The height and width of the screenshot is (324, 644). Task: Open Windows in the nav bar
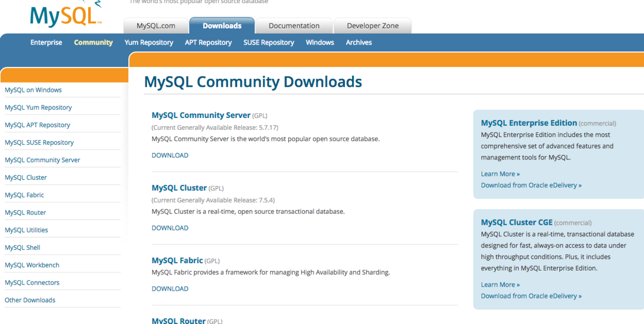(320, 43)
